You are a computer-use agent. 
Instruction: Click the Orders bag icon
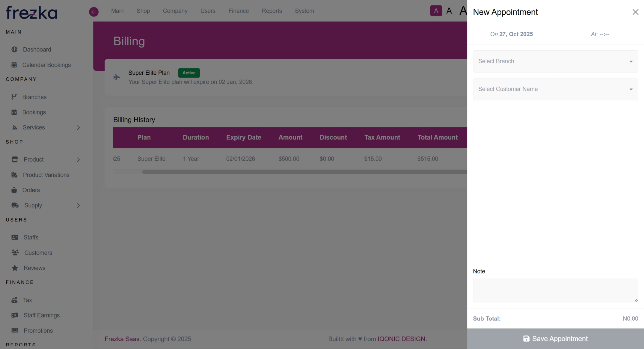click(x=14, y=190)
